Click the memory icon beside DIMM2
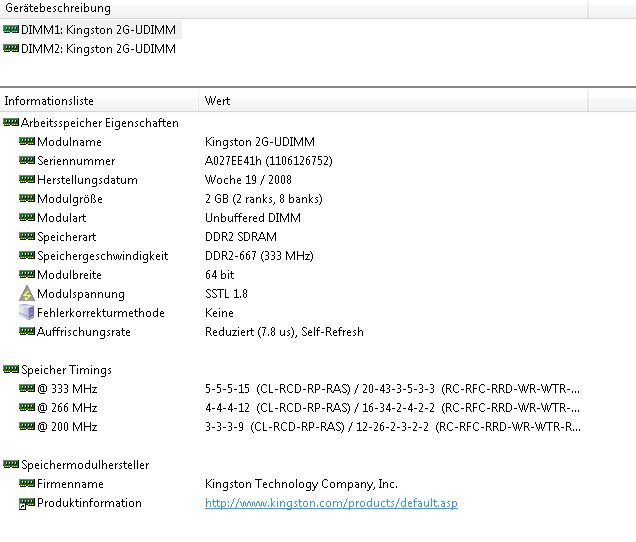 11,48
